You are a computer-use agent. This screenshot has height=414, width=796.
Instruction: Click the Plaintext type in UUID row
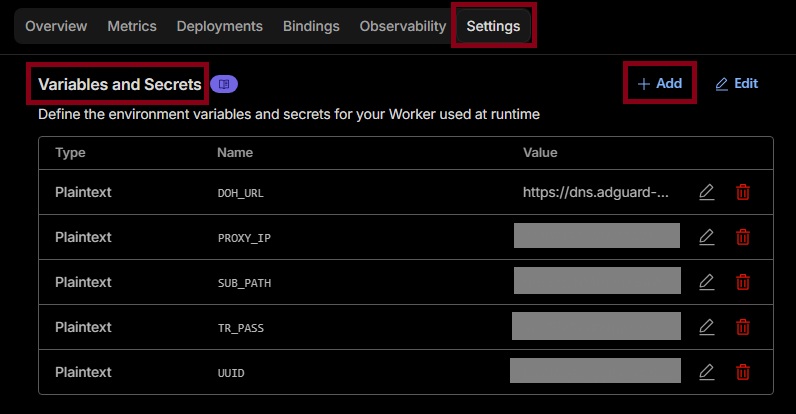(x=83, y=372)
